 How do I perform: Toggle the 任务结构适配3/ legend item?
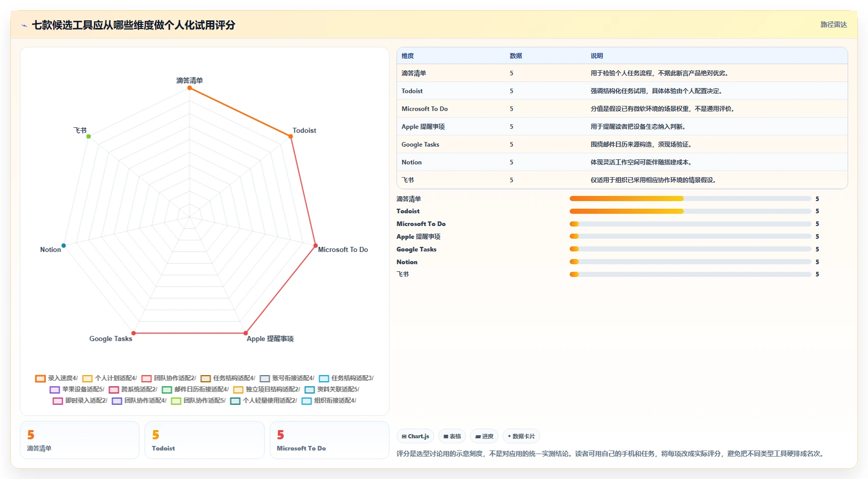(346, 378)
